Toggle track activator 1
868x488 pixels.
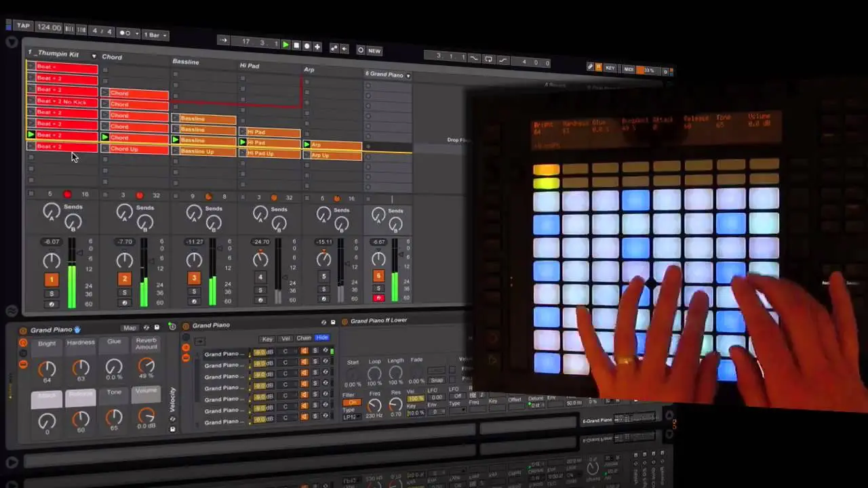52,279
